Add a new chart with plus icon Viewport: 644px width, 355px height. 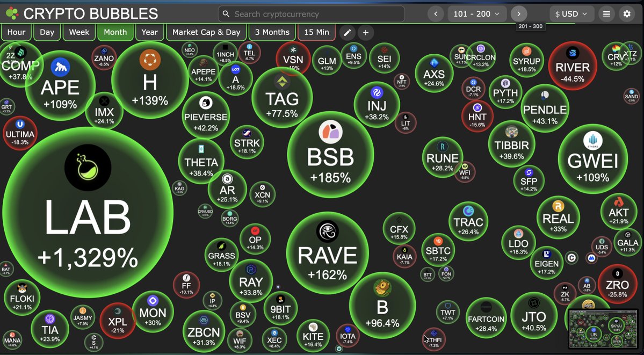[x=366, y=32]
